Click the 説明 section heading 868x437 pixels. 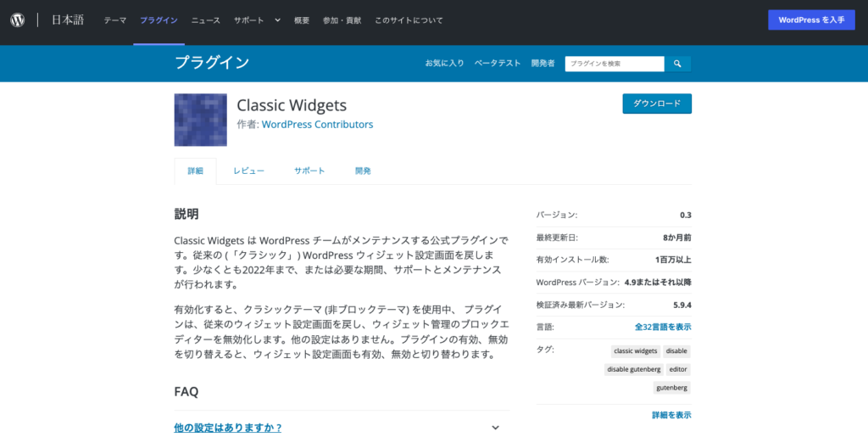click(186, 215)
